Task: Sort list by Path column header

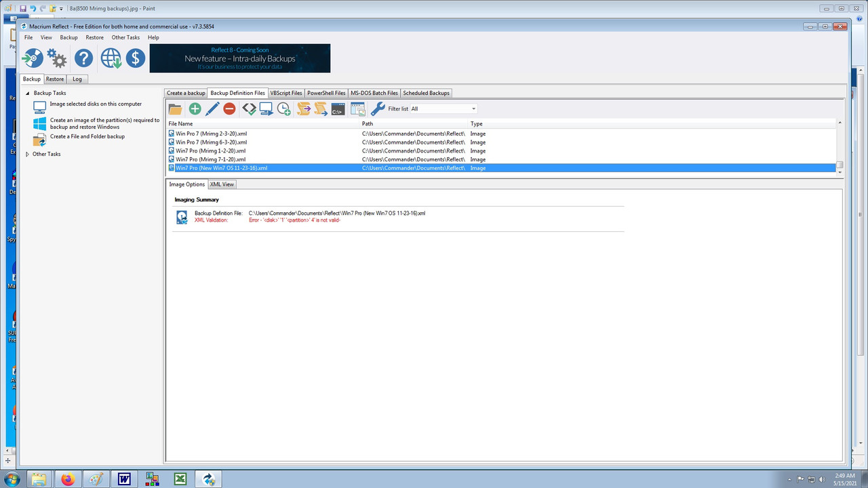Action: 415,124
